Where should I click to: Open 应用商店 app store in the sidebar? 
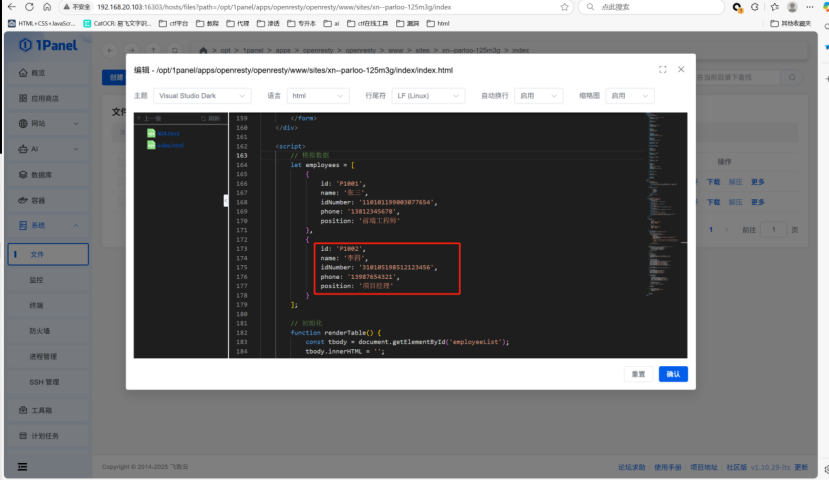pos(48,98)
